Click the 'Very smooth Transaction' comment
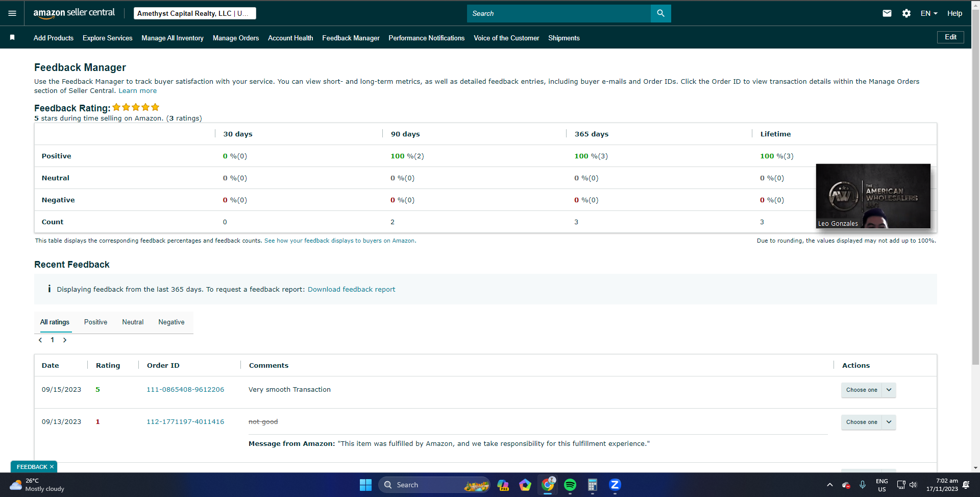The image size is (980, 497). tap(289, 390)
